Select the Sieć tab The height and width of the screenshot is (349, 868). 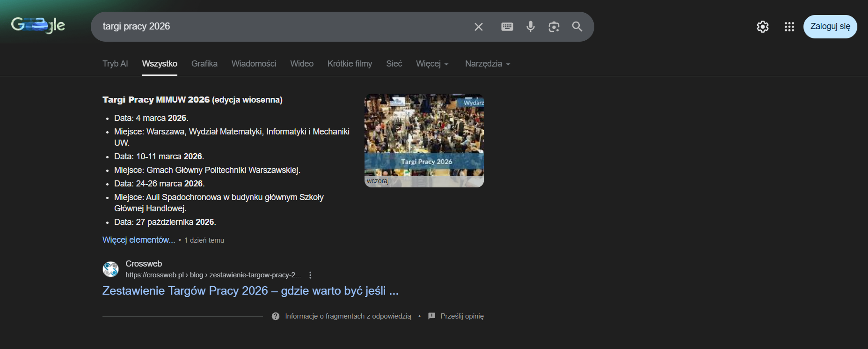coord(394,64)
